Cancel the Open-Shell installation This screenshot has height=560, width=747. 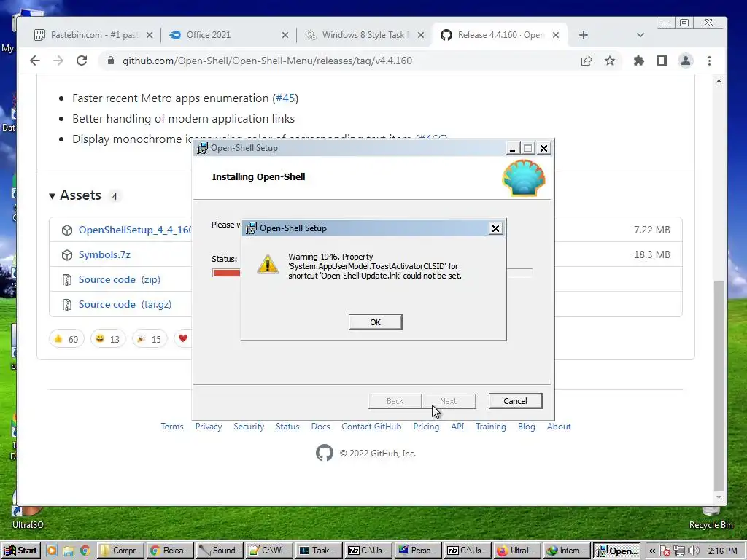click(515, 401)
